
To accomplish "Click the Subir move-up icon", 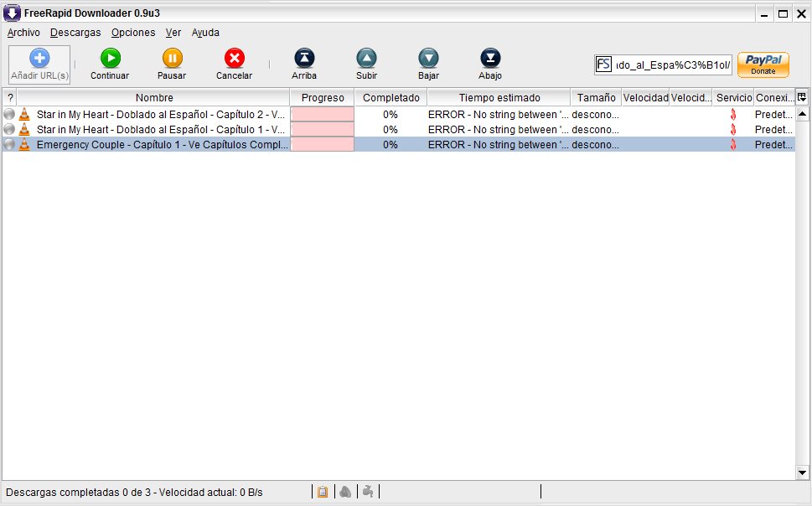I will point(366,58).
